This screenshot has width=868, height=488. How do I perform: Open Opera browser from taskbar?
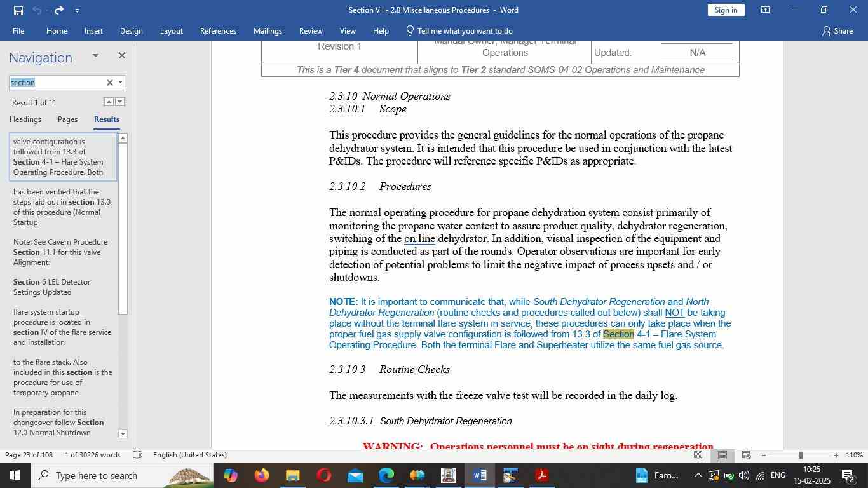point(323,475)
